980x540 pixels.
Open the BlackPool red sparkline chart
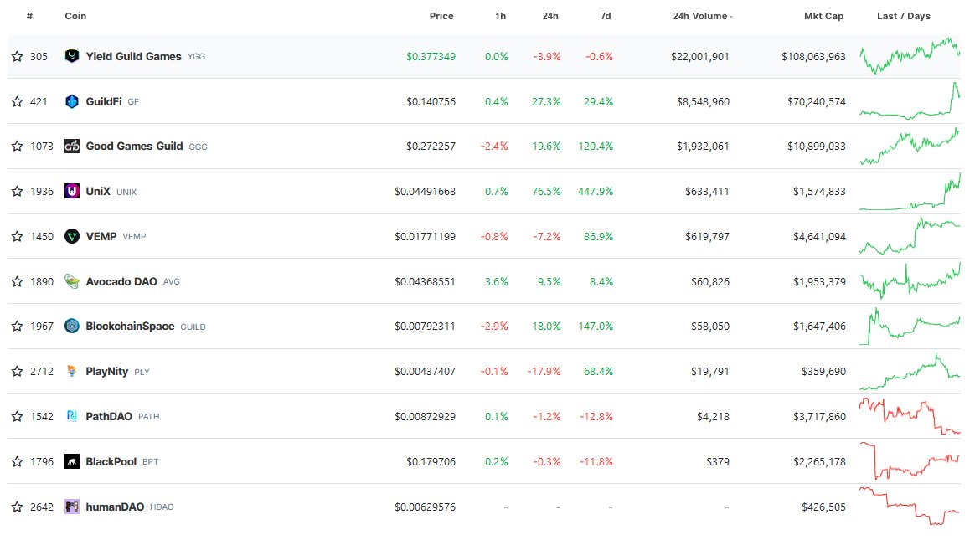coord(910,460)
